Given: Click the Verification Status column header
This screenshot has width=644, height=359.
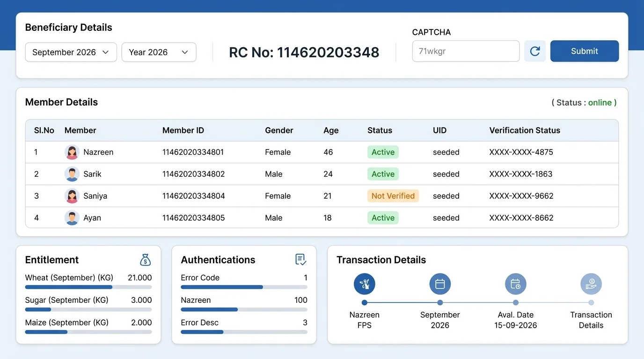Looking at the screenshot, I should (525, 130).
